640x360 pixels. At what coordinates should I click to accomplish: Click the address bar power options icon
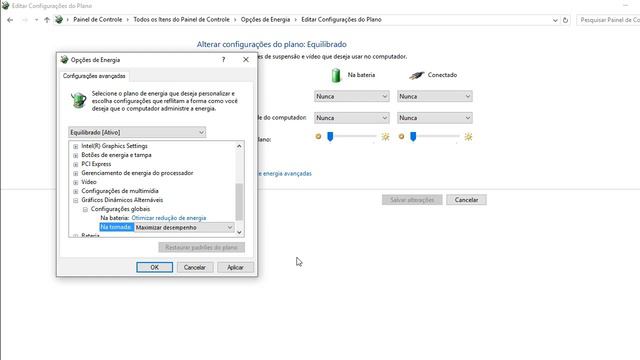[59, 20]
